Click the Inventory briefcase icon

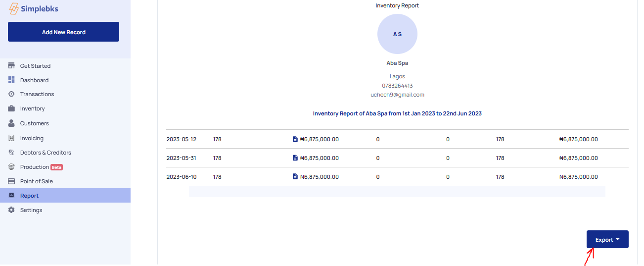point(11,108)
